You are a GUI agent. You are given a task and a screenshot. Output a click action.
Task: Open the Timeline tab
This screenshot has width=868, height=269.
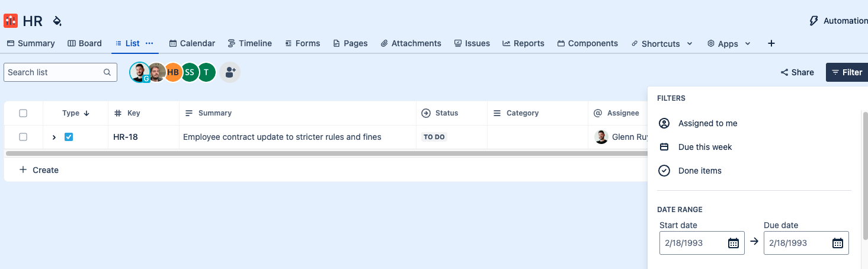coord(249,43)
